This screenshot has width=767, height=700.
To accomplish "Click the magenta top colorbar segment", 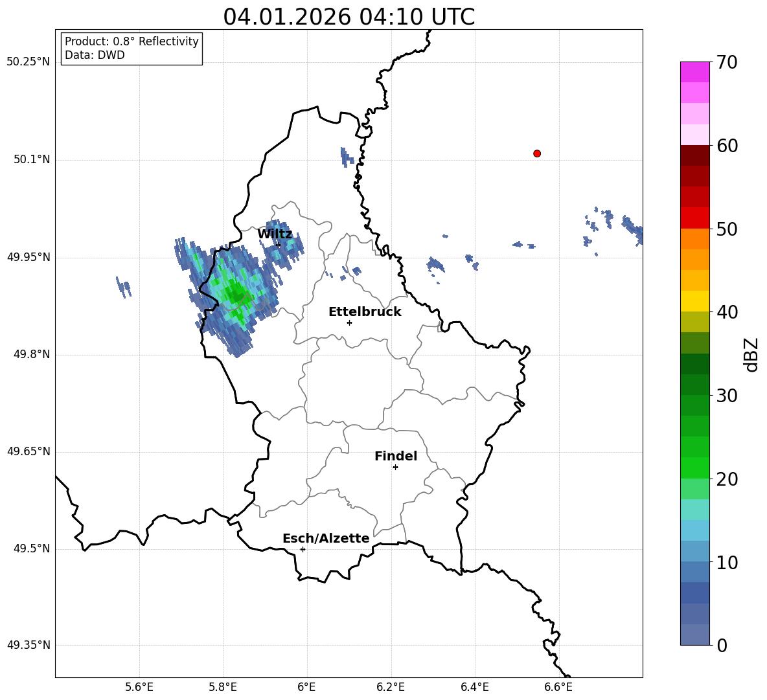I will coord(694,73).
